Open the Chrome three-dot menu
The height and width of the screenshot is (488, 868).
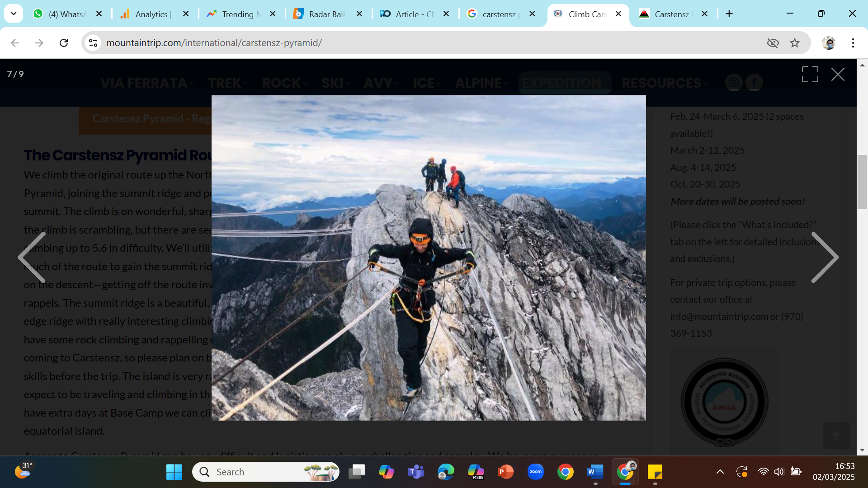(853, 43)
